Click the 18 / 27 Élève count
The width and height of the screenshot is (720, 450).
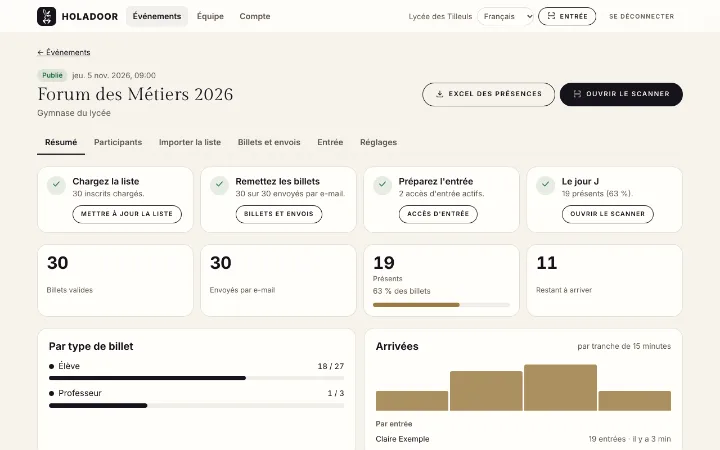(x=331, y=366)
